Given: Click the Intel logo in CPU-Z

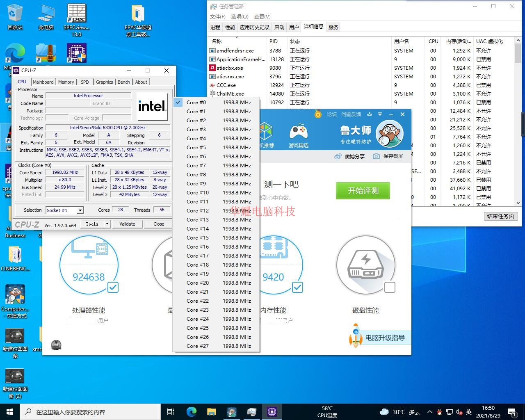Looking at the screenshot, I should 152,107.
